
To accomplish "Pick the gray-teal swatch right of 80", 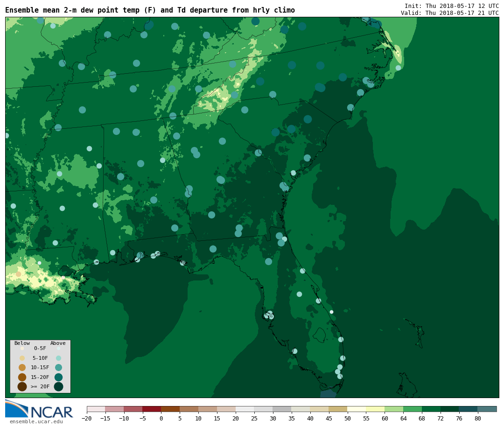I will [x=488, y=409].
